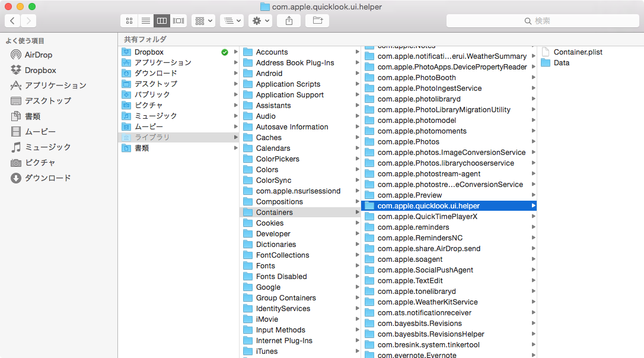
Task: Switch to icon view
Action: pos(129,21)
